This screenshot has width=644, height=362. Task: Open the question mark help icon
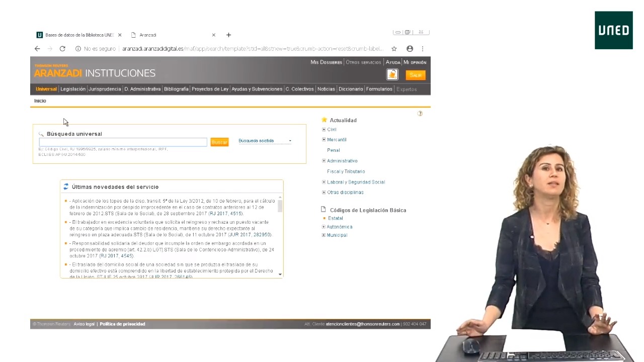tap(420, 114)
